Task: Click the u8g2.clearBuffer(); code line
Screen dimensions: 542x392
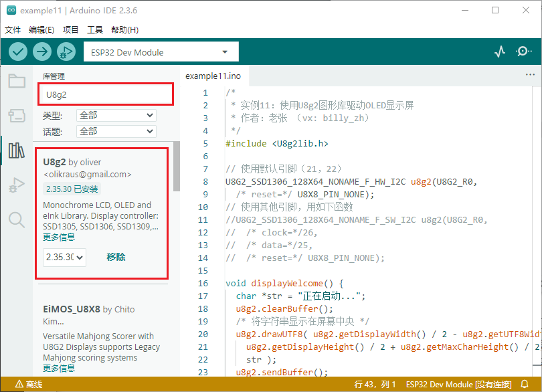Action: 284,308
